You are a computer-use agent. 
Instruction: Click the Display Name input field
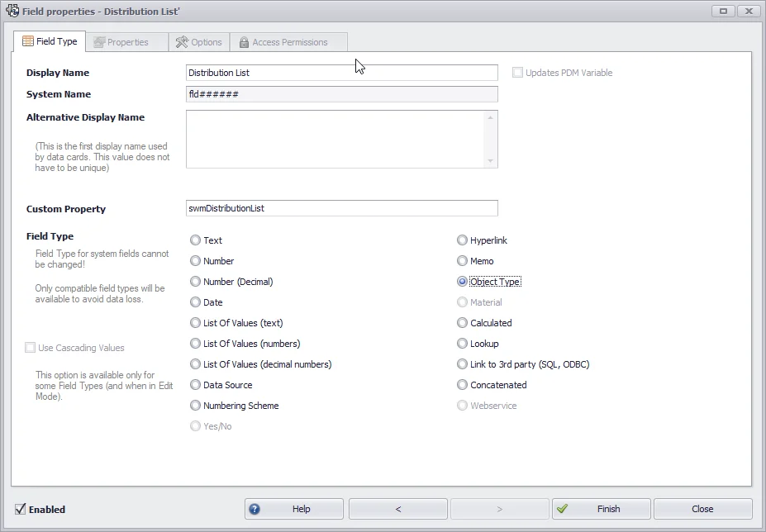point(342,73)
